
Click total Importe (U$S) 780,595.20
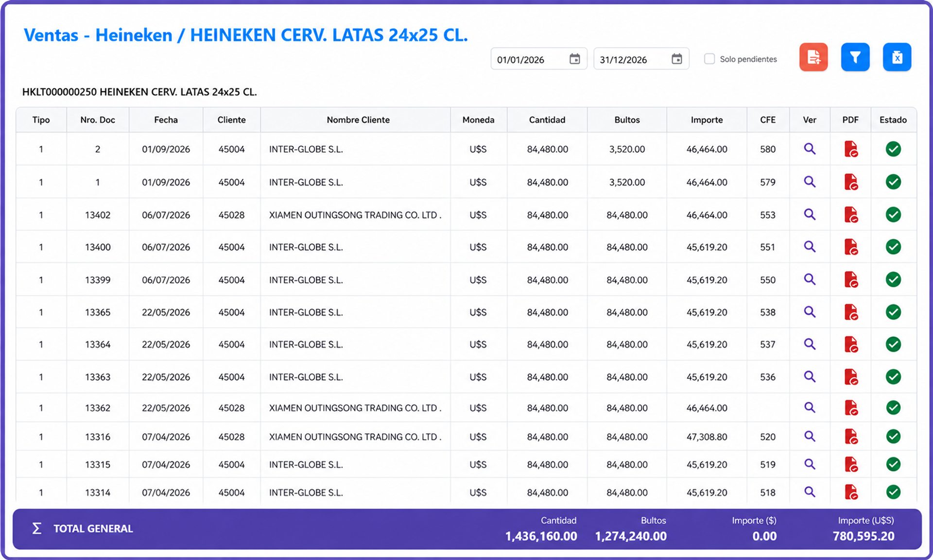[x=864, y=536]
